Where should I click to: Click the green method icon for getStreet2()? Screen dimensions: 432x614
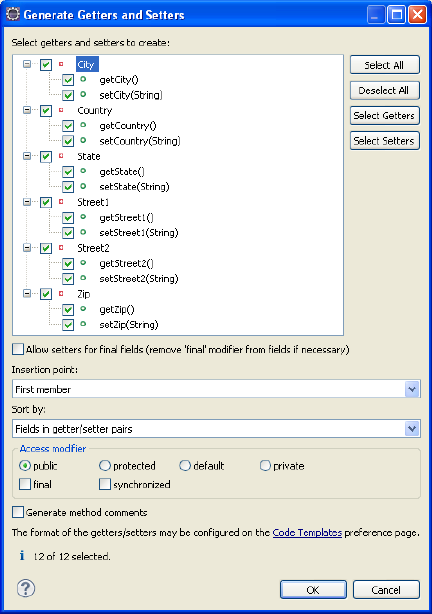click(x=83, y=262)
